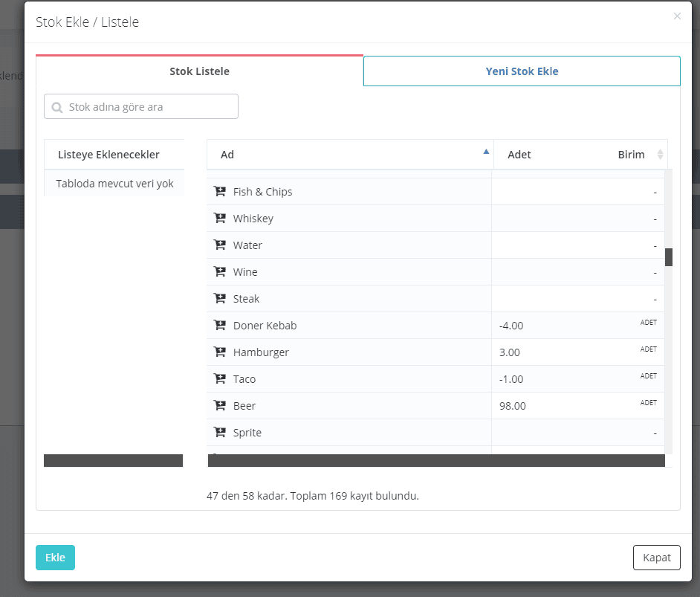Click the search magnifier icon
This screenshot has height=597, width=700.
57,108
